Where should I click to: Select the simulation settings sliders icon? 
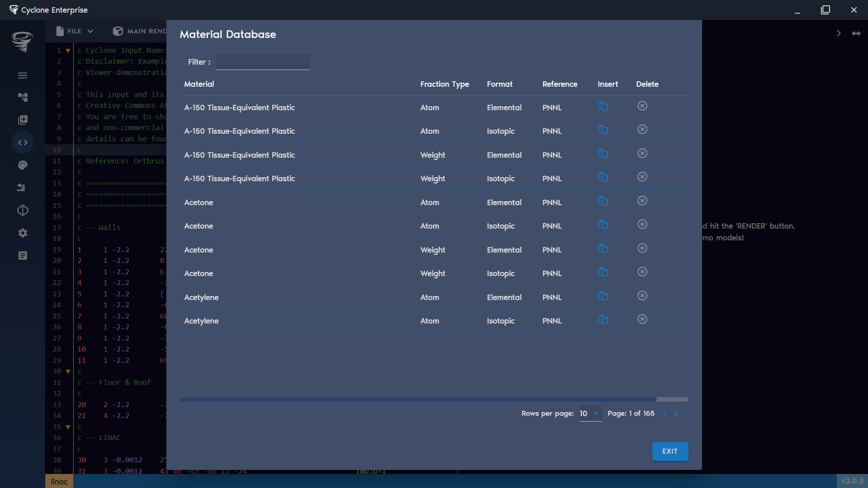pyautogui.click(x=22, y=188)
